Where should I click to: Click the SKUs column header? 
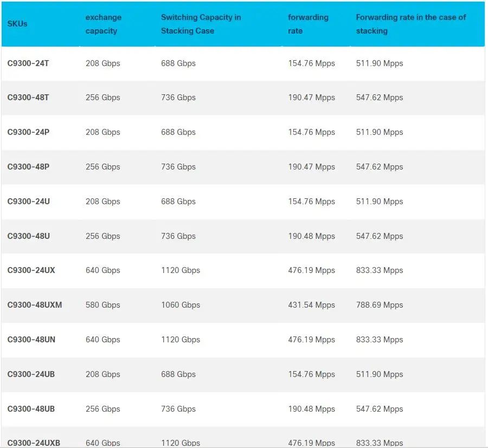[x=17, y=24]
